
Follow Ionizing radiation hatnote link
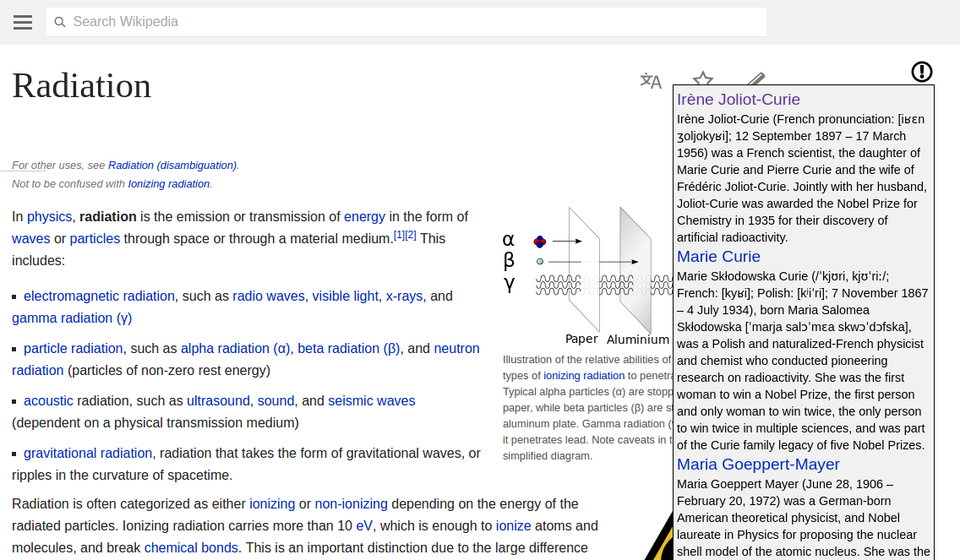point(168,183)
